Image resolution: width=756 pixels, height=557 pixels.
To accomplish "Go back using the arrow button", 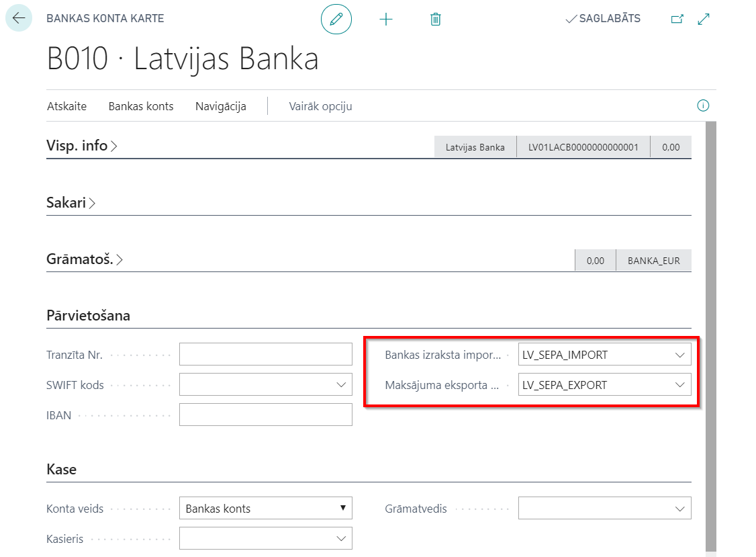I will [x=19, y=18].
